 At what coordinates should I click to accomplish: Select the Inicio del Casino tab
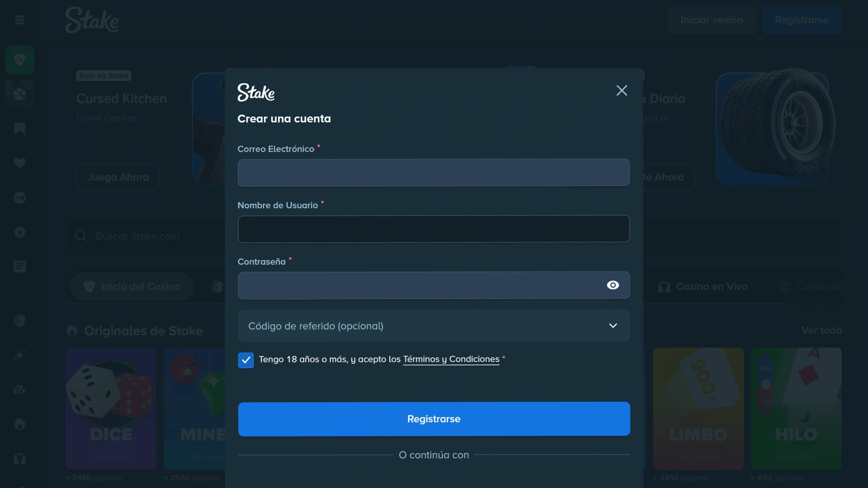[132, 286]
